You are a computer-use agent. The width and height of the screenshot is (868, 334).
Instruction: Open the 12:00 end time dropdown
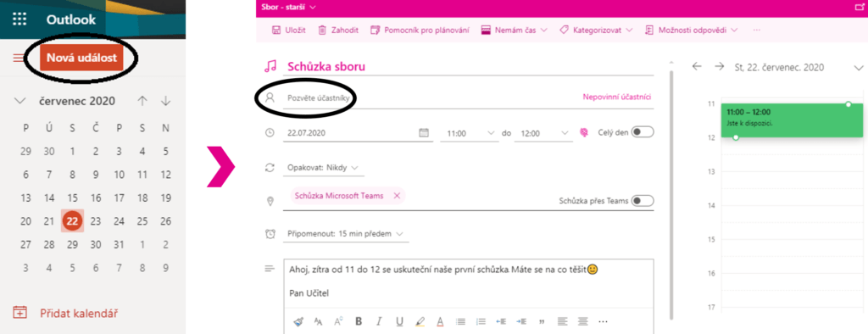(543, 133)
